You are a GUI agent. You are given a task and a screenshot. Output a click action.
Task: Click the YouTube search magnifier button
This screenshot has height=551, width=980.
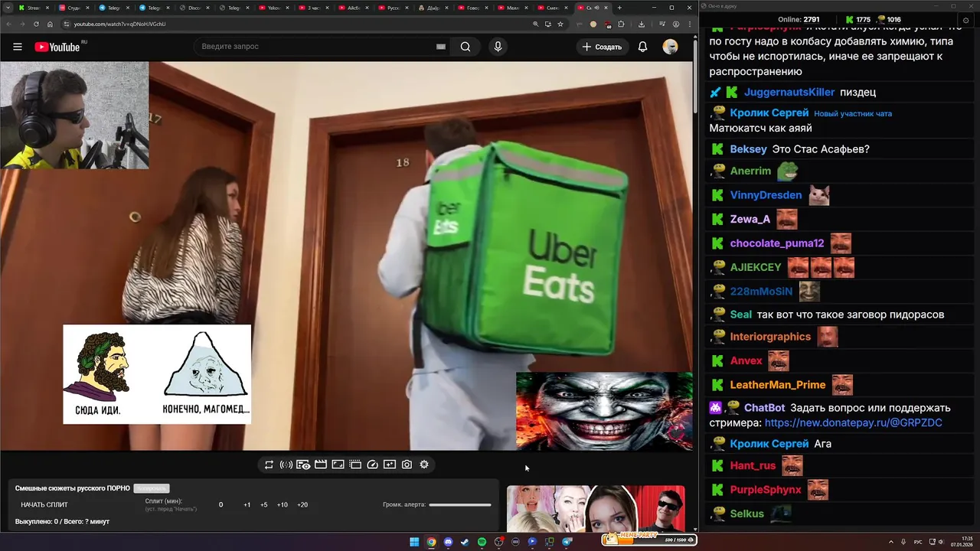465,47
